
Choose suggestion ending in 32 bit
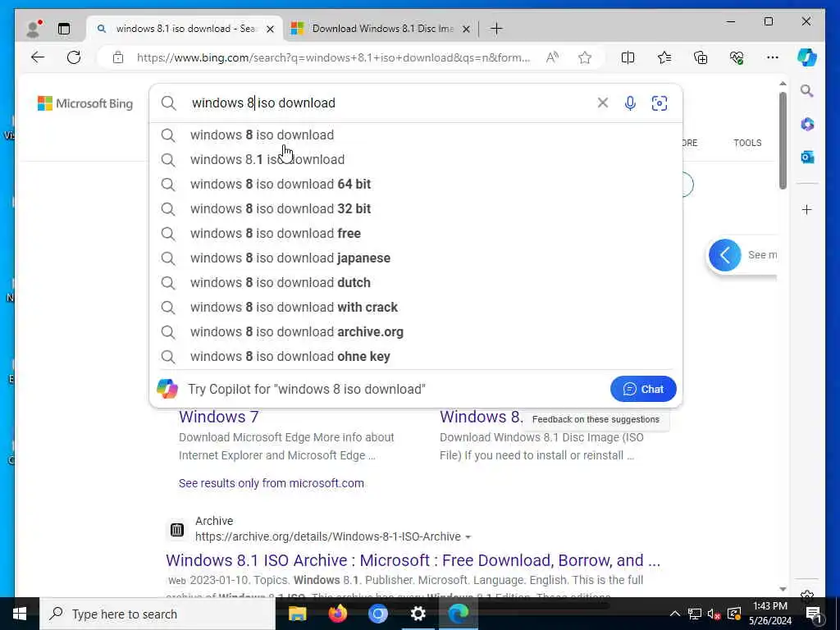point(416,209)
